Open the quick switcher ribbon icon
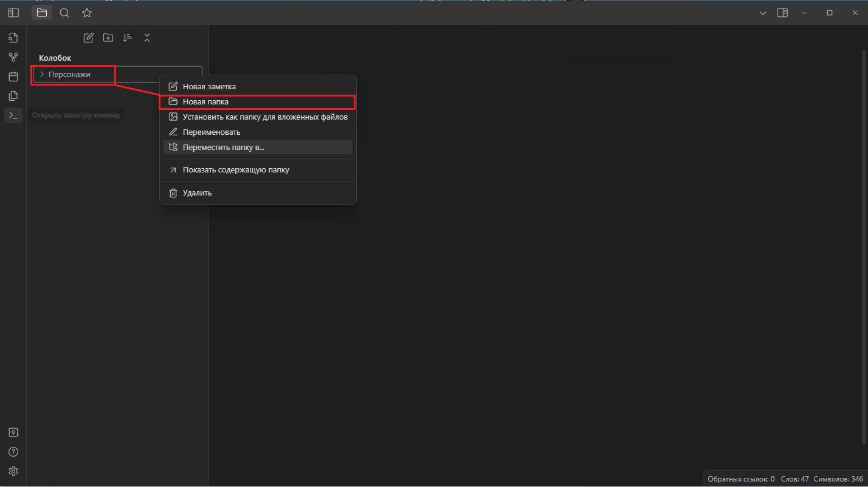This screenshot has height=487, width=868. (13, 38)
